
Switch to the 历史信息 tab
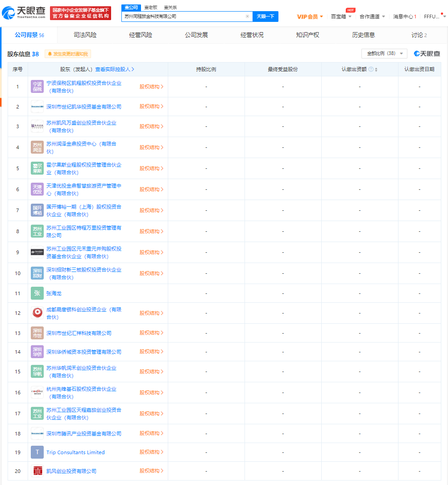(x=363, y=35)
